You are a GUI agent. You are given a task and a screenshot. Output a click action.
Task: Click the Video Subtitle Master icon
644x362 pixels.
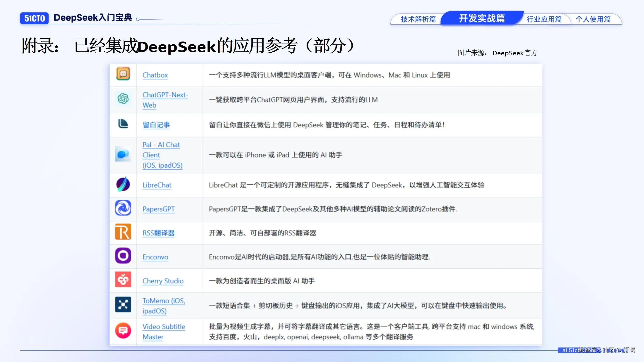click(x=123, y=331)
